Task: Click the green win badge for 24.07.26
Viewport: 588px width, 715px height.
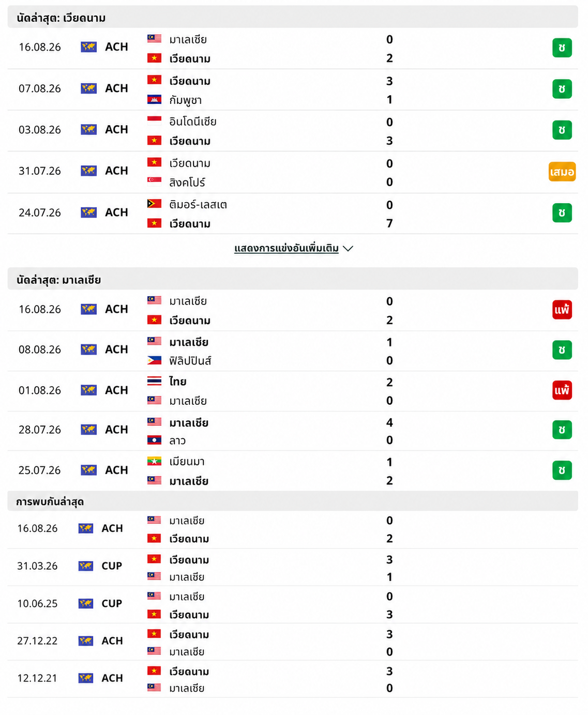Action: (562, 212)
